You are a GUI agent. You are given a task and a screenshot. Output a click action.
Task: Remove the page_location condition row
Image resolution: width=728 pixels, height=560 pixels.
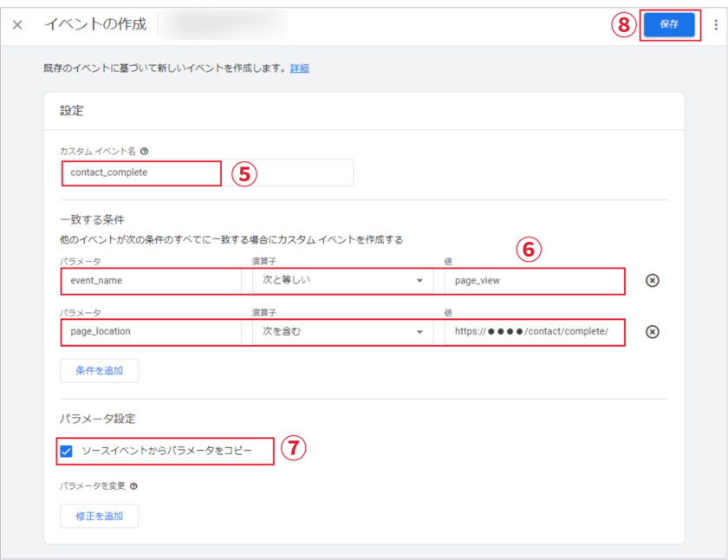pos(653,332)
